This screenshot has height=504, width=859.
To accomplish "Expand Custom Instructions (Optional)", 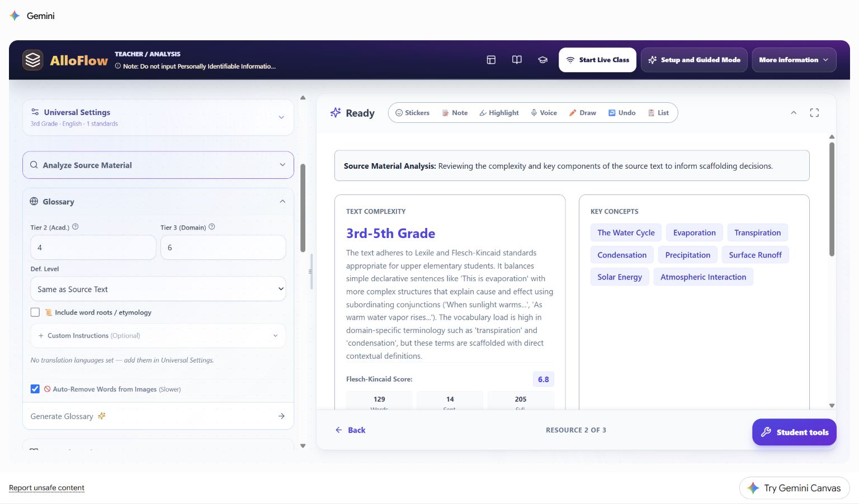I will 158,336.
